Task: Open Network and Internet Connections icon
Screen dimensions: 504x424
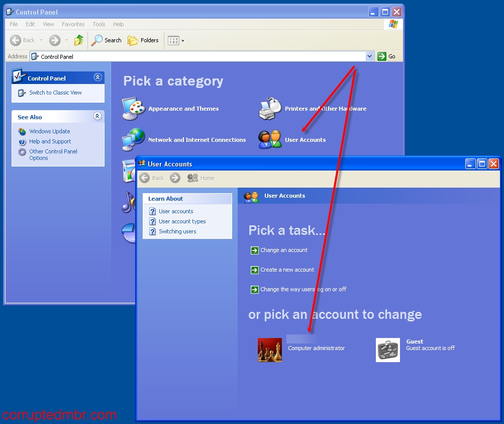Action: click(x=134, y=140)
